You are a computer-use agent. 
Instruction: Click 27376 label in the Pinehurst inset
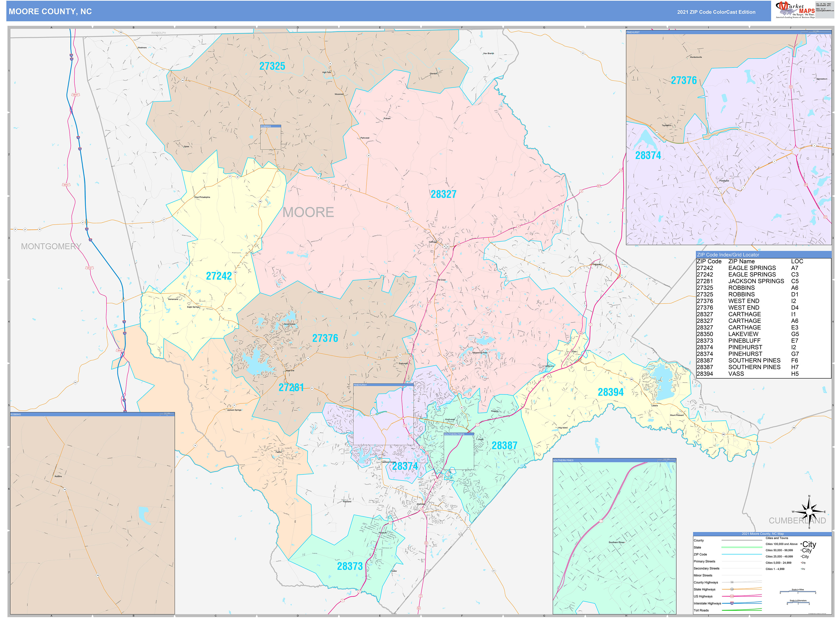point(684,80)
